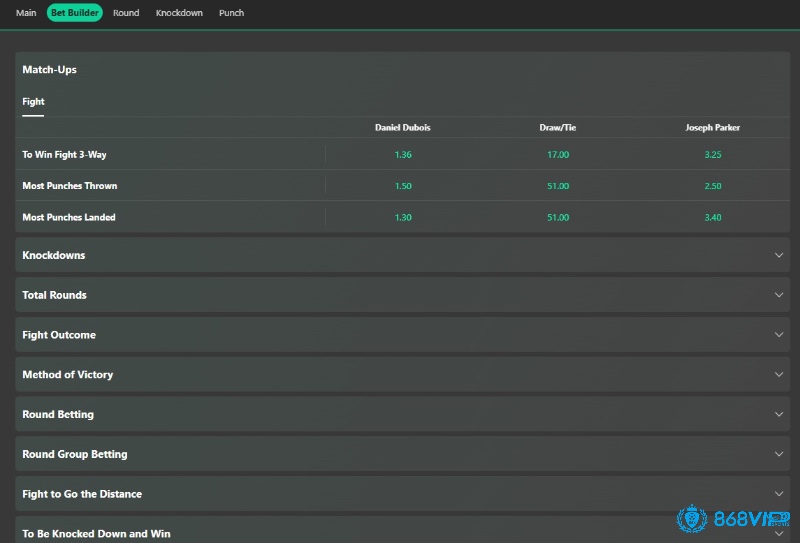Pick Daniel Dubois to win at 1.36

point(403,155)
